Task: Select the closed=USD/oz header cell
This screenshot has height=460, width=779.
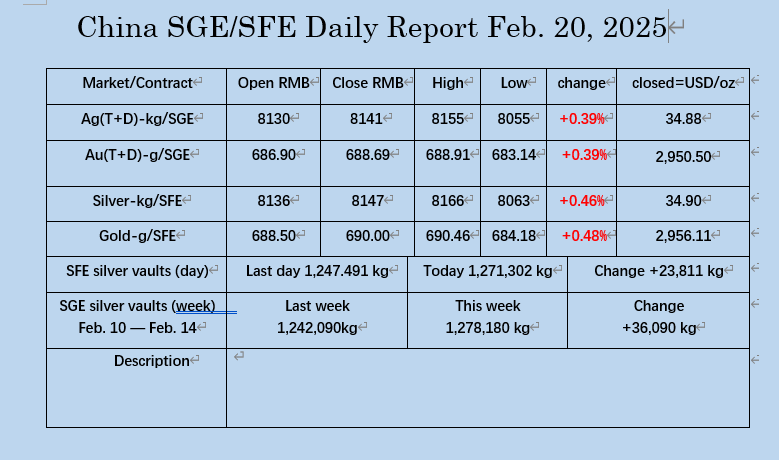Action: point(683,86)
